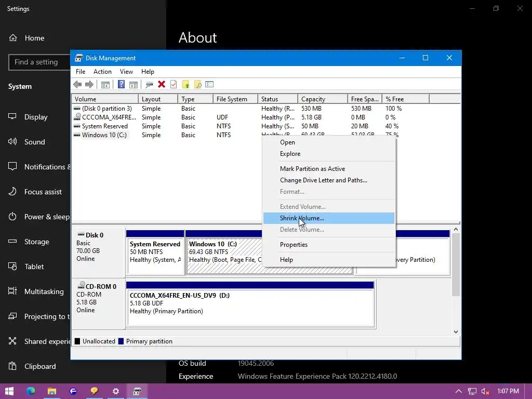The image size is (532, 399).
Task: Click the muted volume tray icon
Action: pyautogui.click(x=485, y=391)
